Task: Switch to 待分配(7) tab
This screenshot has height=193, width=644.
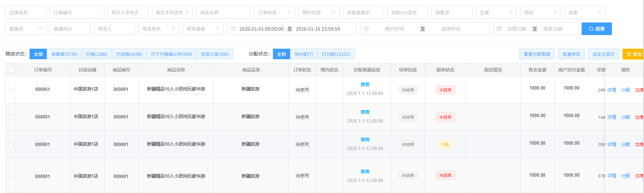Action: pyautogui.click(x=304, y=54)
